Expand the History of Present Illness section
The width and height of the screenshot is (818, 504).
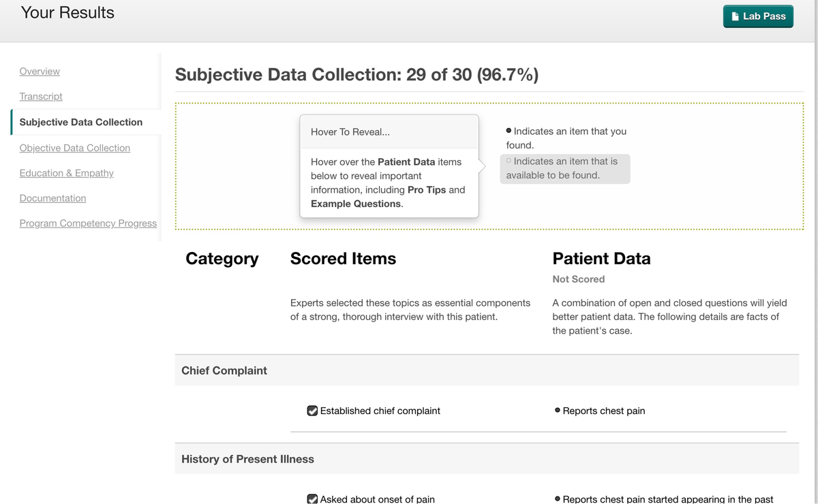[247, 459]
